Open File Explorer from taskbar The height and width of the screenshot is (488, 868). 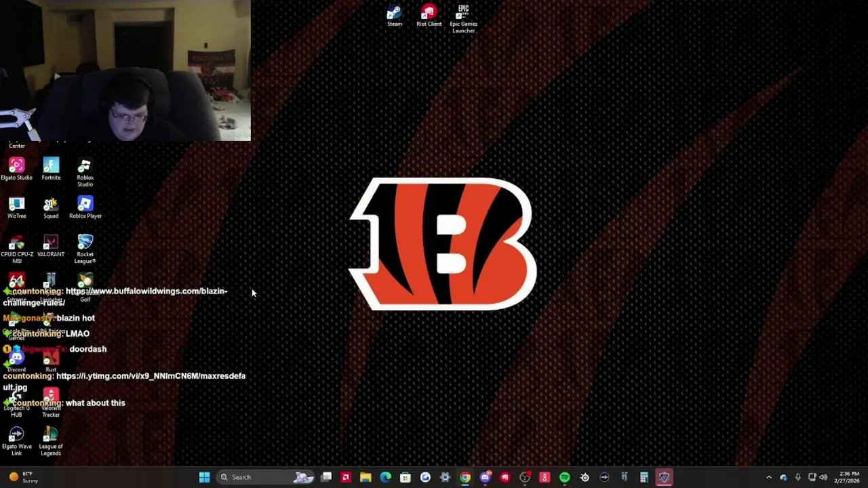(366, 477)
